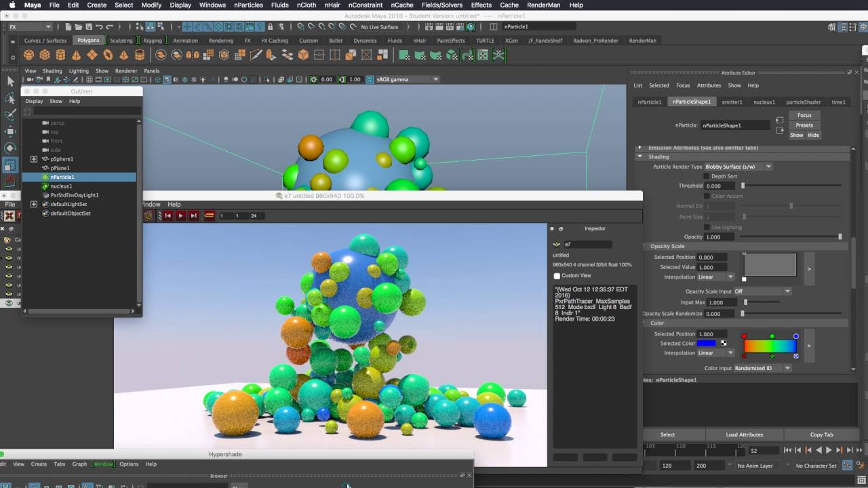The height and width of the screenshot is (488, 868).
Task: Create a polygon cylinder from the shelf
Action: (x=60, y=55)
